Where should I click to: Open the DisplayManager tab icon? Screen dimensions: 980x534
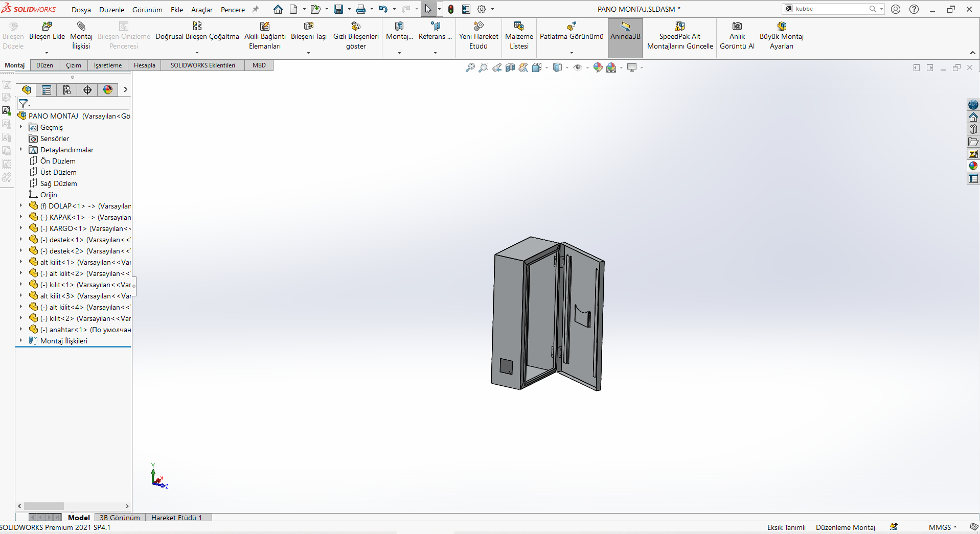(108, 90)
